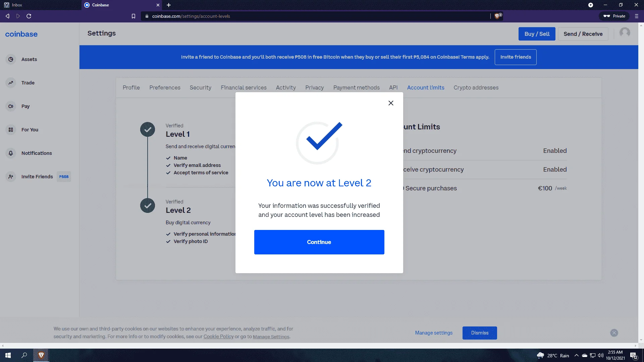Open Brave Shields icon
Viewport: 644px width, 362px height.
click(x=497, y=16)
